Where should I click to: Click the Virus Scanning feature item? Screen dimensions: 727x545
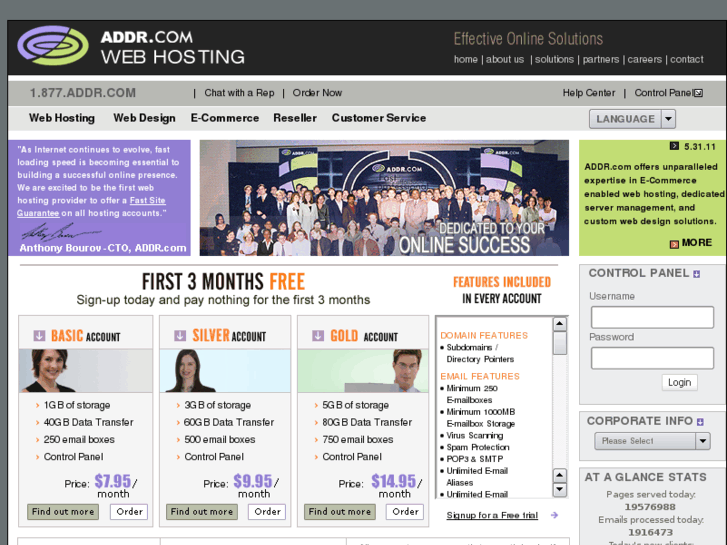[x=474, y=436]
